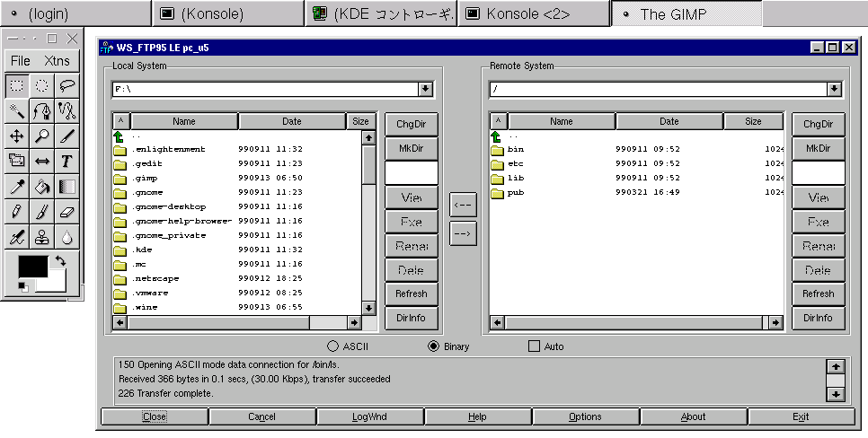This screenshot has width=868, height=438.
Task: Select the Bucket Fill tool
Action: pos(42,187)
